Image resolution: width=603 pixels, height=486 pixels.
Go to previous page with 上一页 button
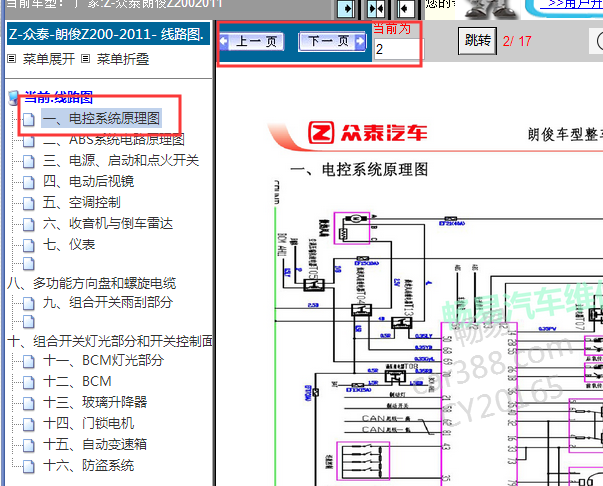click(252, 41)
